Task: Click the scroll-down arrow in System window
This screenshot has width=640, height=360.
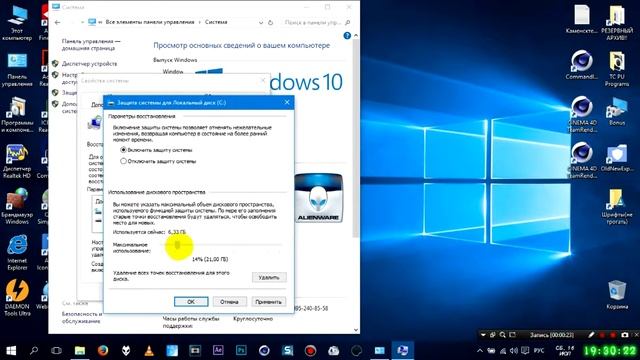Action: click(356, 329)
